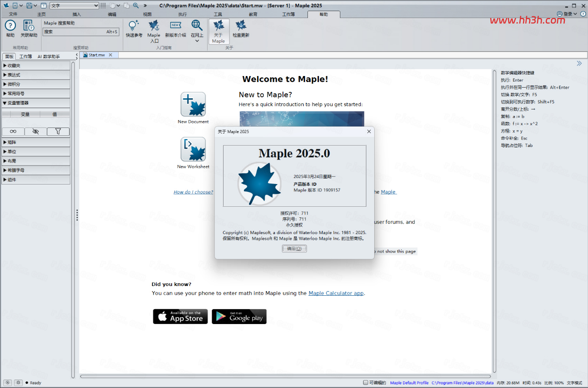This screenshot has height=388, width=588.
Task: Click the save floppy-disk icon
Action: click(x=29, y=6)
